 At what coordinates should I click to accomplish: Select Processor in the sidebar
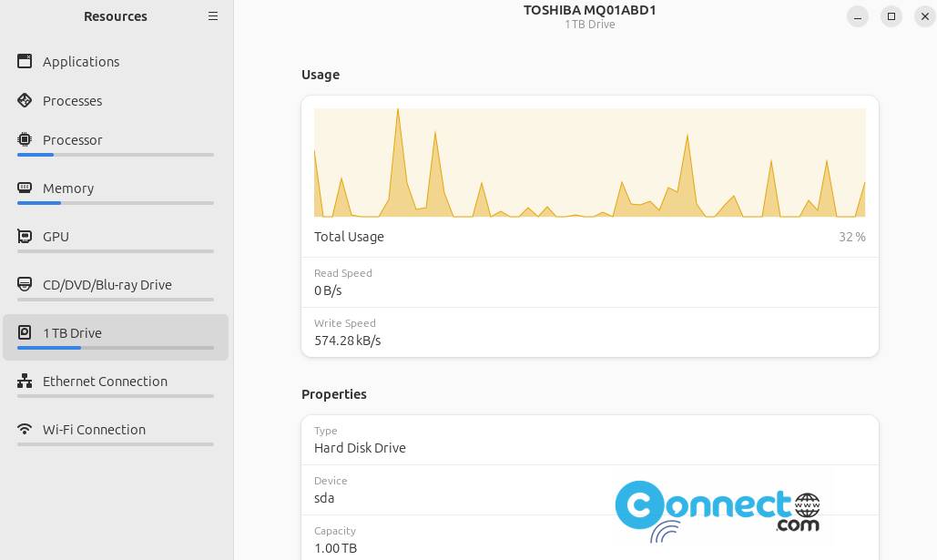[116, 145]
